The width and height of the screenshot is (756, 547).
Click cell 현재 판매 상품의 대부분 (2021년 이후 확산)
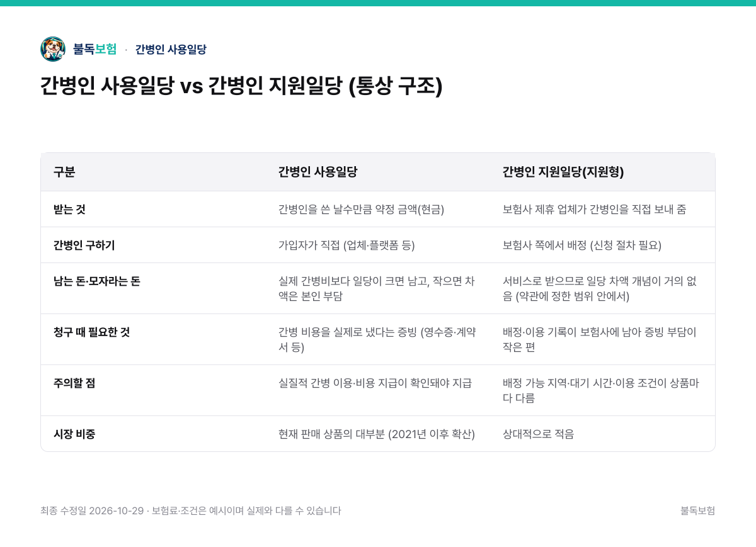point(377,434)
